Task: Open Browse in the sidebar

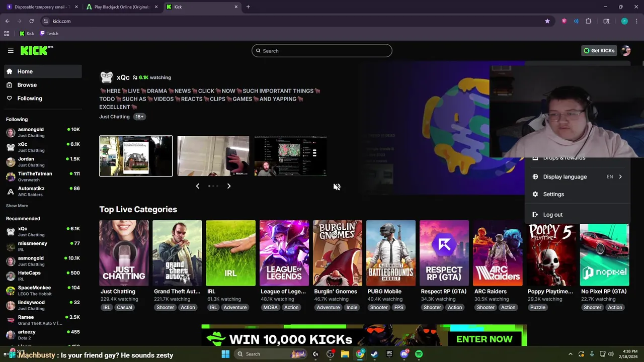Action: click(x=43, y=85)
